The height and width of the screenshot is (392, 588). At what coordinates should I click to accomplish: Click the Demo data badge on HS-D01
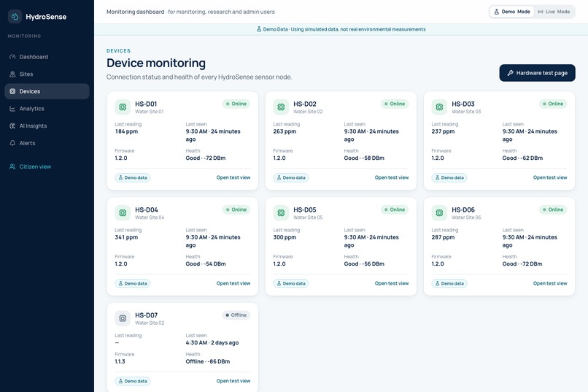[133, 178]
